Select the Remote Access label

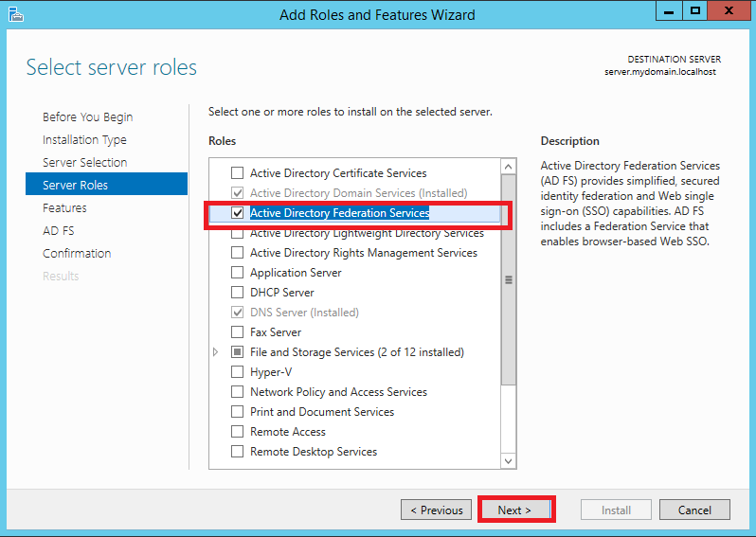point(288,432)
